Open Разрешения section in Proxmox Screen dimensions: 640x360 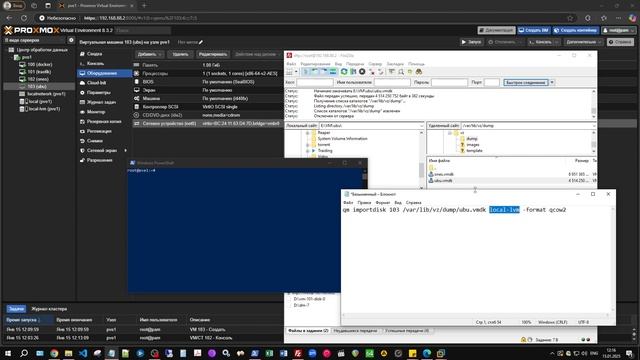(x=99, y=160)
